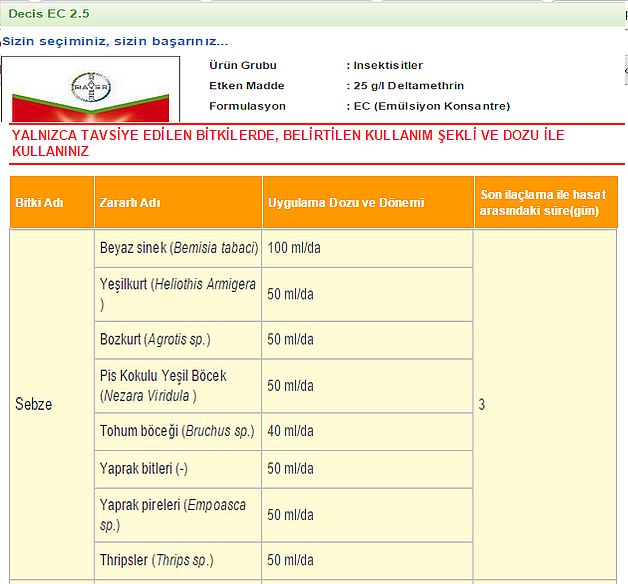Select 'Yeşilkurt (Heliothis Armigera)' cell
The width and height of the screenshot is (628, 584).
click(178, 294)
